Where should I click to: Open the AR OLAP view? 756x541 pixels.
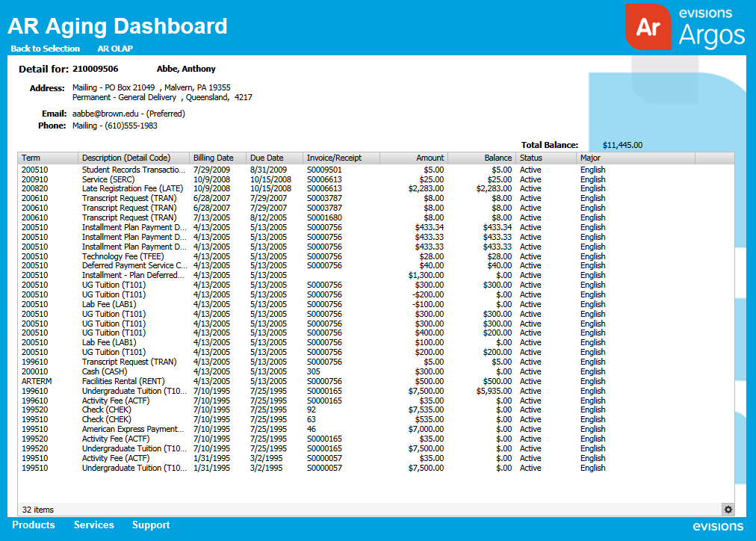(x=114, y=49)
